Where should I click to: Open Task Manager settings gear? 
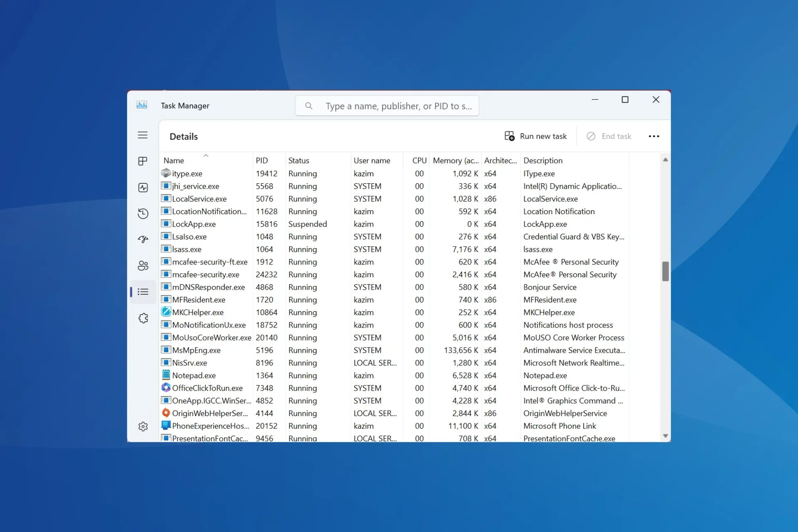click(143, 426)
